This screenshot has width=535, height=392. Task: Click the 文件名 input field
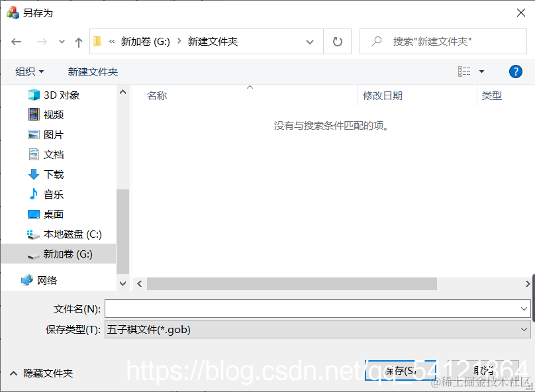[x=317, y=309]
